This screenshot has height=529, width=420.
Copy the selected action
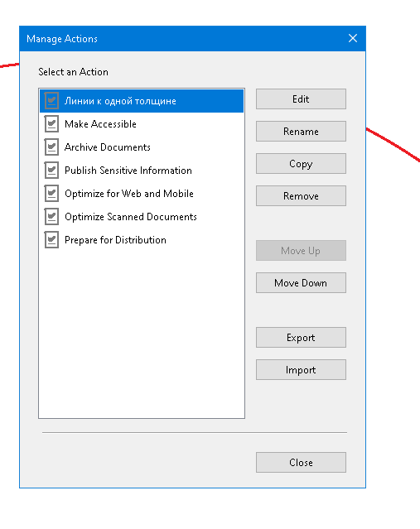tap(301, 164)
